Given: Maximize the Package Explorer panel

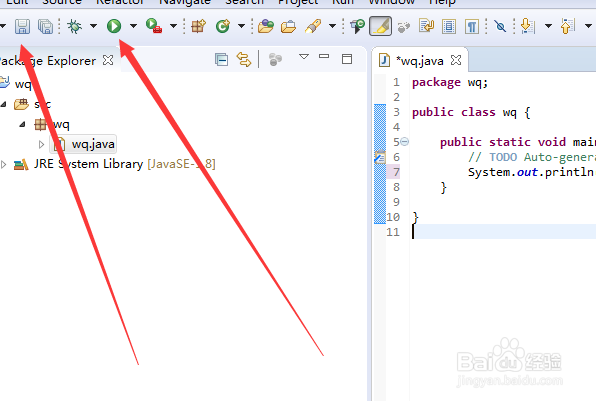Looking at the screenshot, I should click(x=347, y=59).
